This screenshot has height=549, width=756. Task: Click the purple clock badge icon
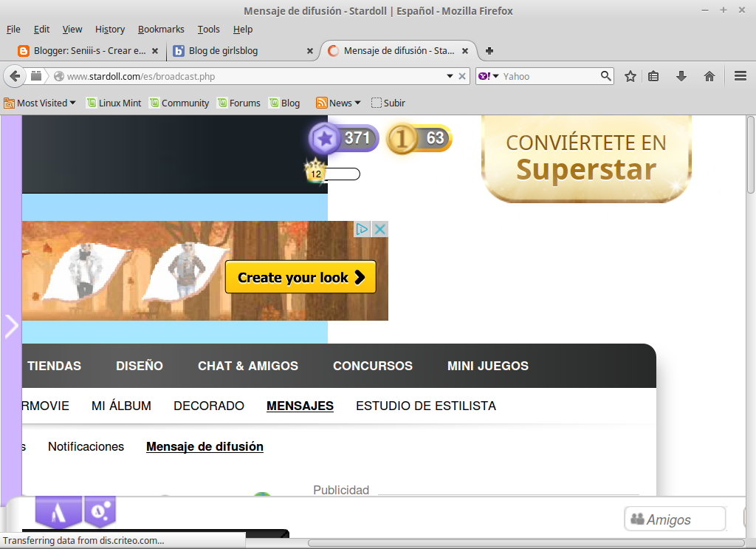pyautogui.click(x=100, y=511)
